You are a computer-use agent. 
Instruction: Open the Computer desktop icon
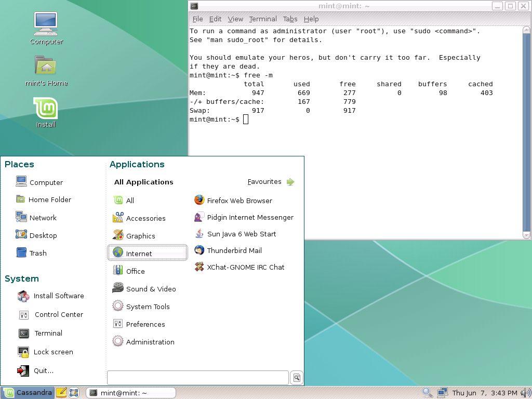(x=46, y=28)
